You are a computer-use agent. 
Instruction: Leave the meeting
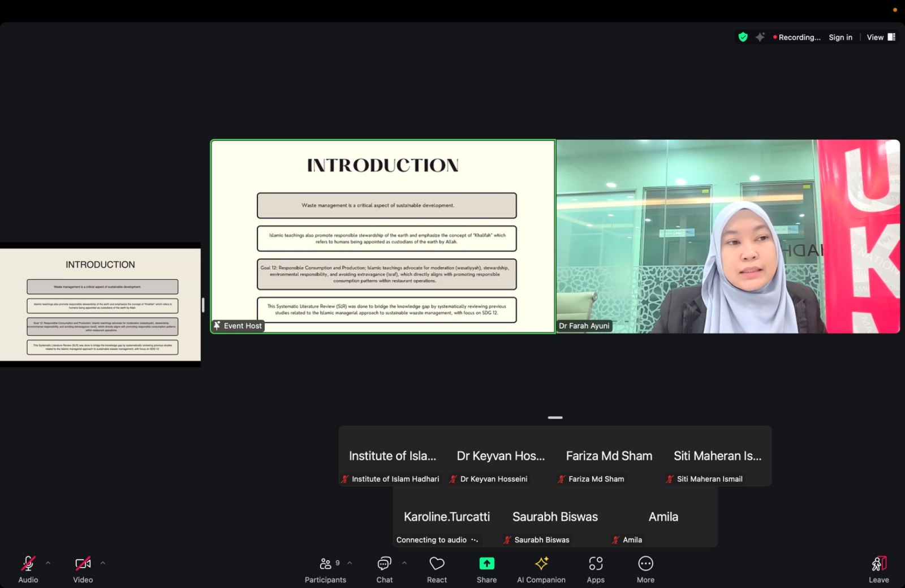pos(878,569)
